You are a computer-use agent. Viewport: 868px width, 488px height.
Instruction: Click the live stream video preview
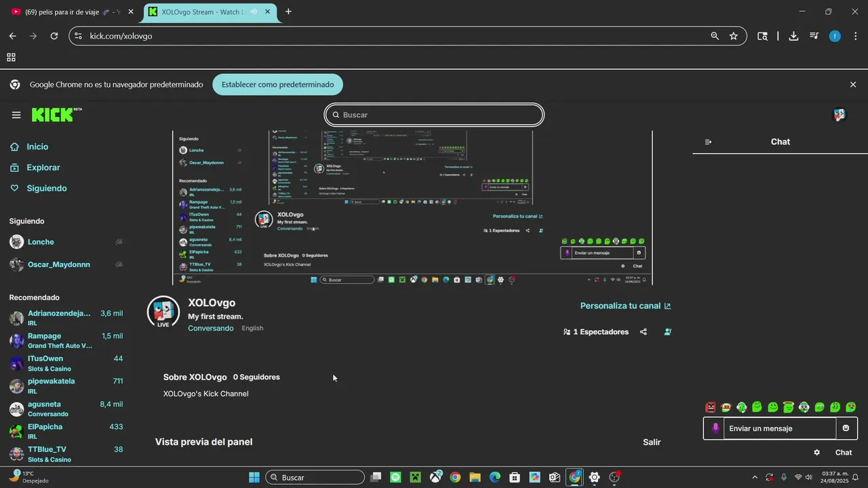point(412,207)
